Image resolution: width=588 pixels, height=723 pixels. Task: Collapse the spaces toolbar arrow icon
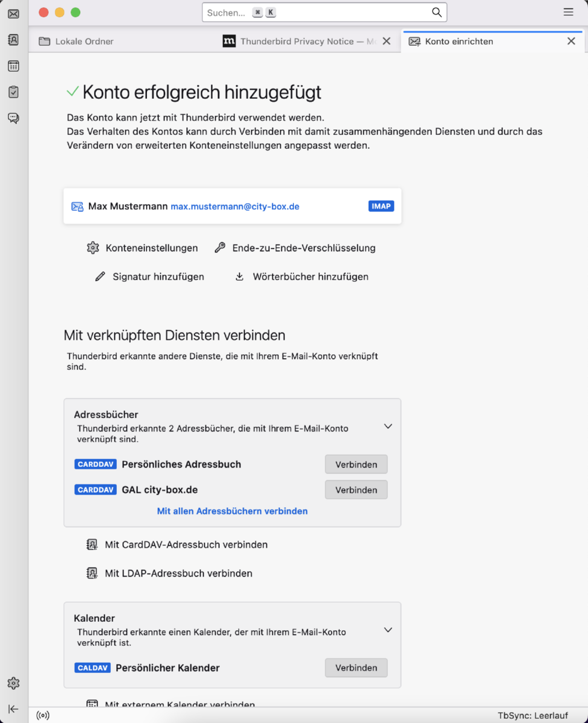pyautogui.click(x=13, y=709)
